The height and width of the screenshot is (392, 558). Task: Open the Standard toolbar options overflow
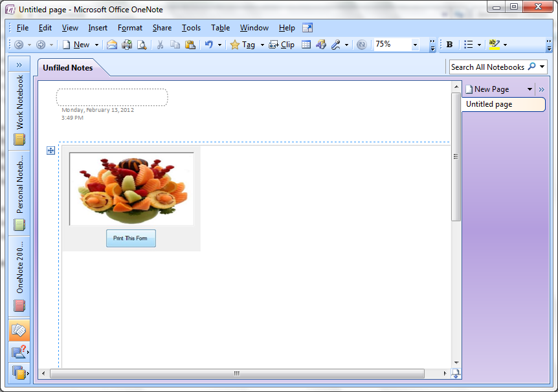pos(432,45)
